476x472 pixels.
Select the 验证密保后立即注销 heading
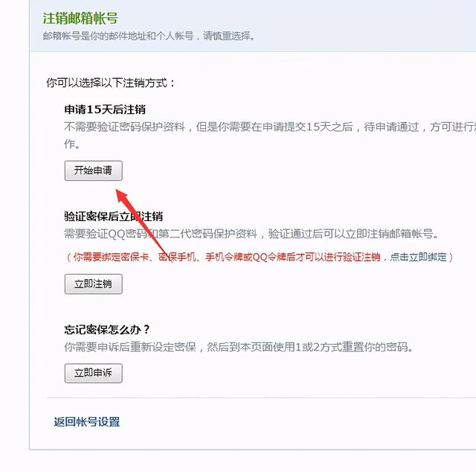click(114, 217)
